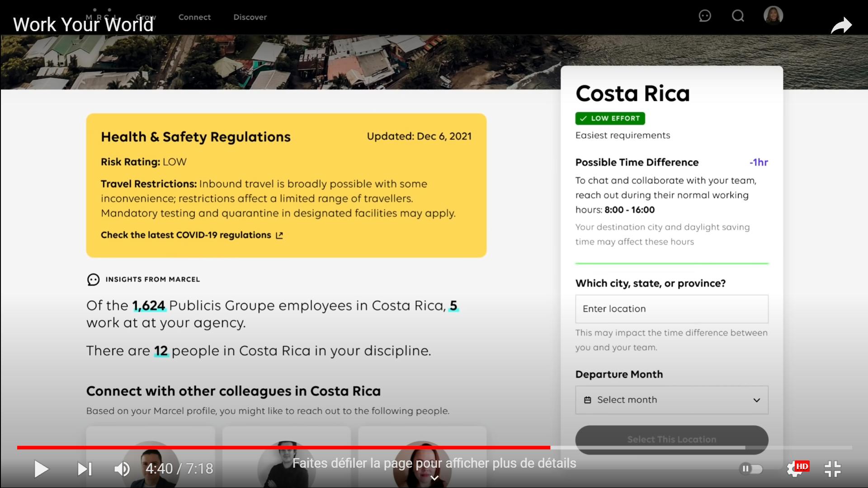
Task: Exit full screen mode
Action: [832, 469]
